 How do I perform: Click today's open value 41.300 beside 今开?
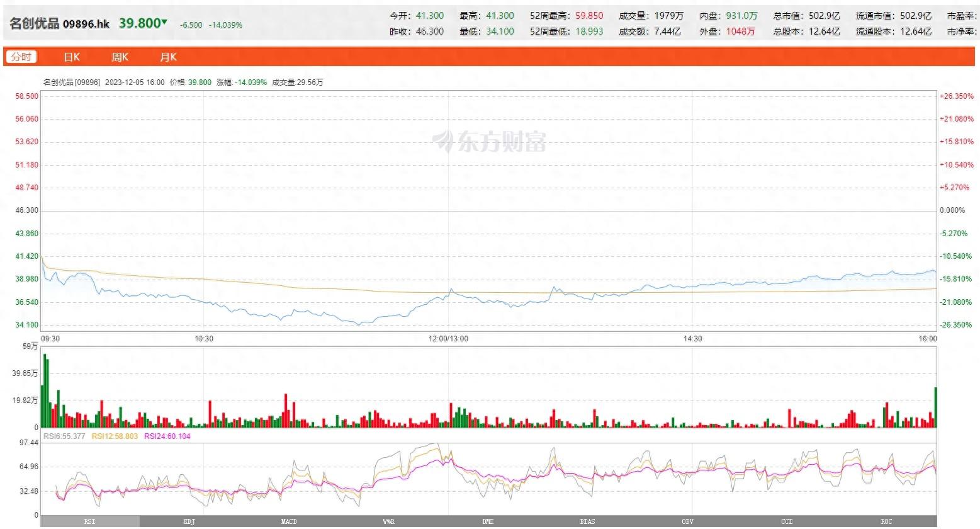[x=430, y=16]
